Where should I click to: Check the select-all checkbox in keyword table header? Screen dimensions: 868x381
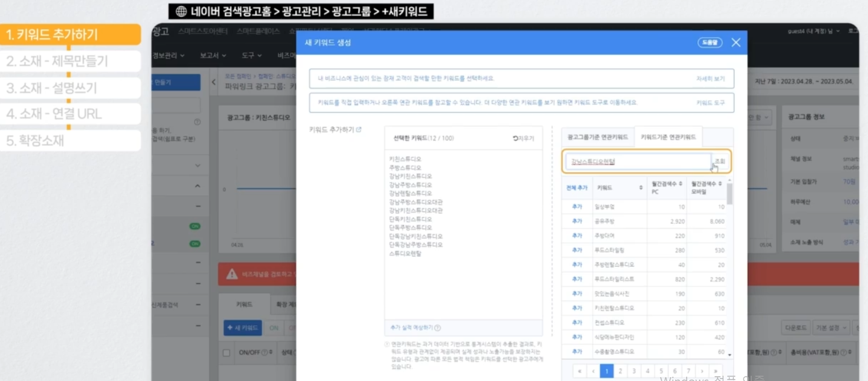click(227, 353)
